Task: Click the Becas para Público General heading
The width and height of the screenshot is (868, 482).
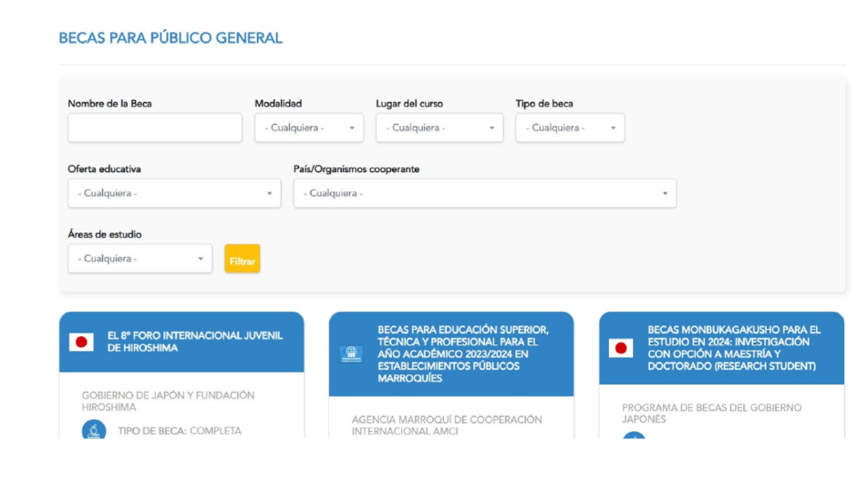Action: pyautogui.click(x=170, y=38)
